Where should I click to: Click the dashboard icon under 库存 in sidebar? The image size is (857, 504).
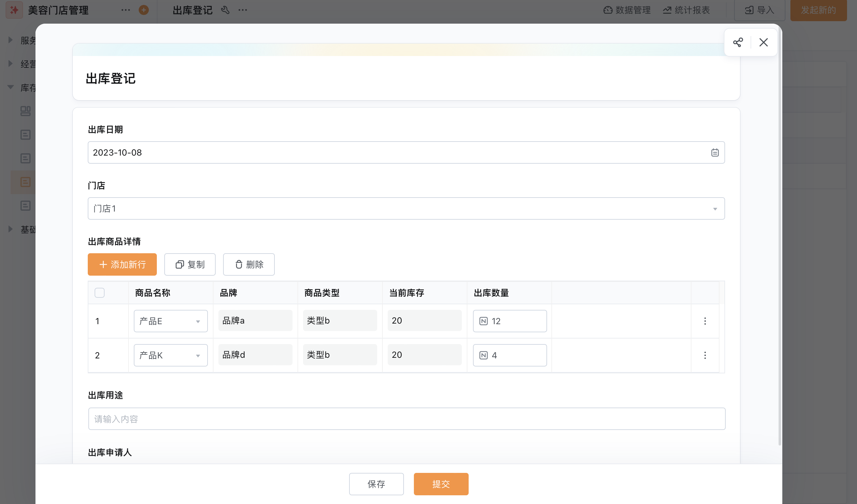point(26,111)
